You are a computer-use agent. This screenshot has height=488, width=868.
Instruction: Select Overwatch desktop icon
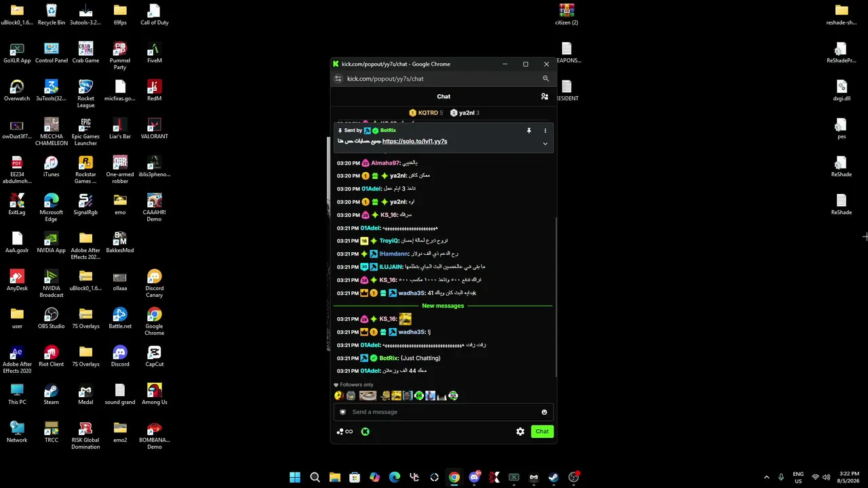point(17,90)
